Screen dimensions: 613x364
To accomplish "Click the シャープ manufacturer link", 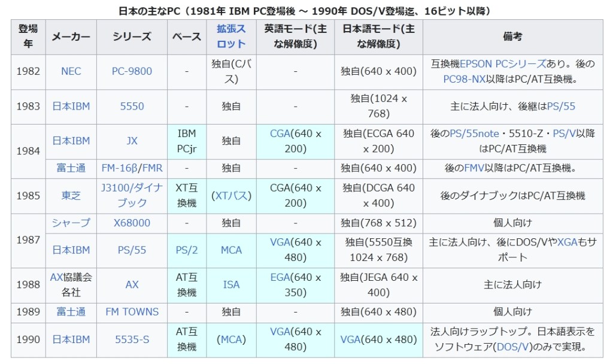I will (71, 223).
